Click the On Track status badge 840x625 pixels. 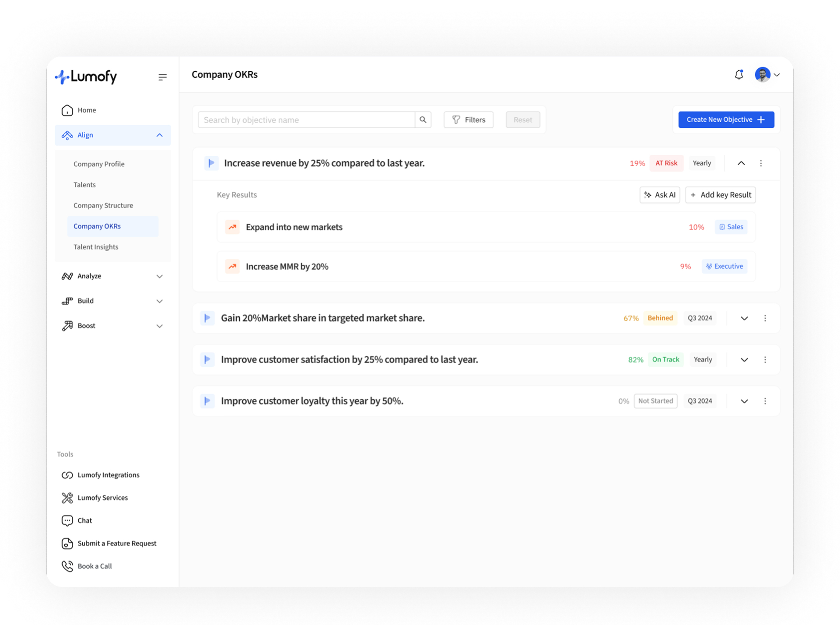point(665,360)
